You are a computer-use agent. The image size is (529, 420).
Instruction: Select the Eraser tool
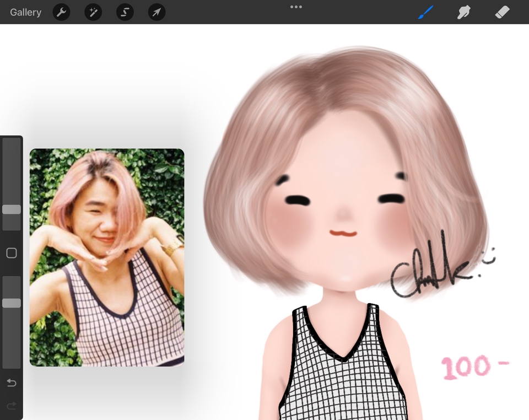pos(503,13)
